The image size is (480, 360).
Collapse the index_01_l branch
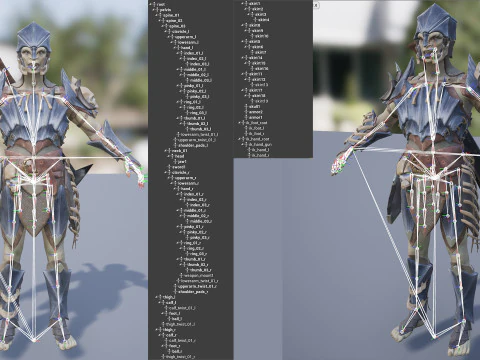pos(178,53)
